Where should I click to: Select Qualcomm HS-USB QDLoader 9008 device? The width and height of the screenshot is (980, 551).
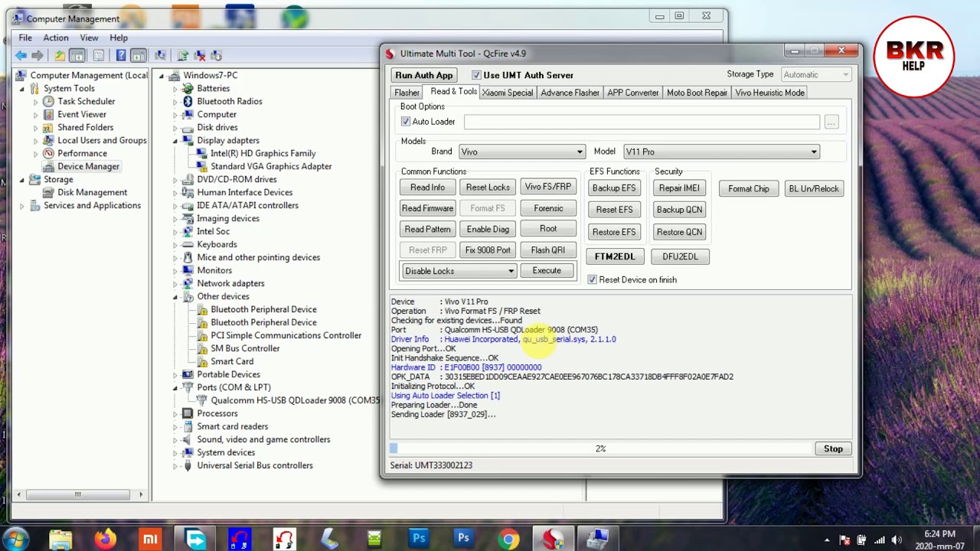click(x=296, y=400)
